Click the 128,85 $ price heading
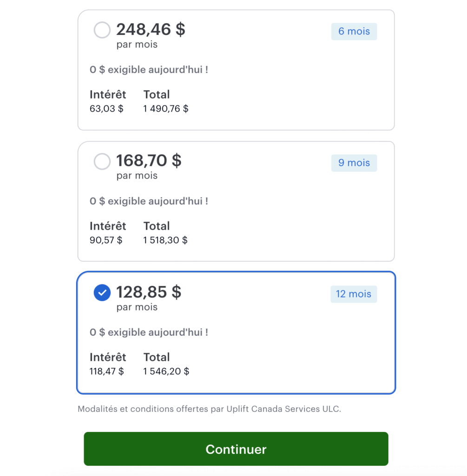This screenshot has width=467, height=476. [x=149, y=292]
